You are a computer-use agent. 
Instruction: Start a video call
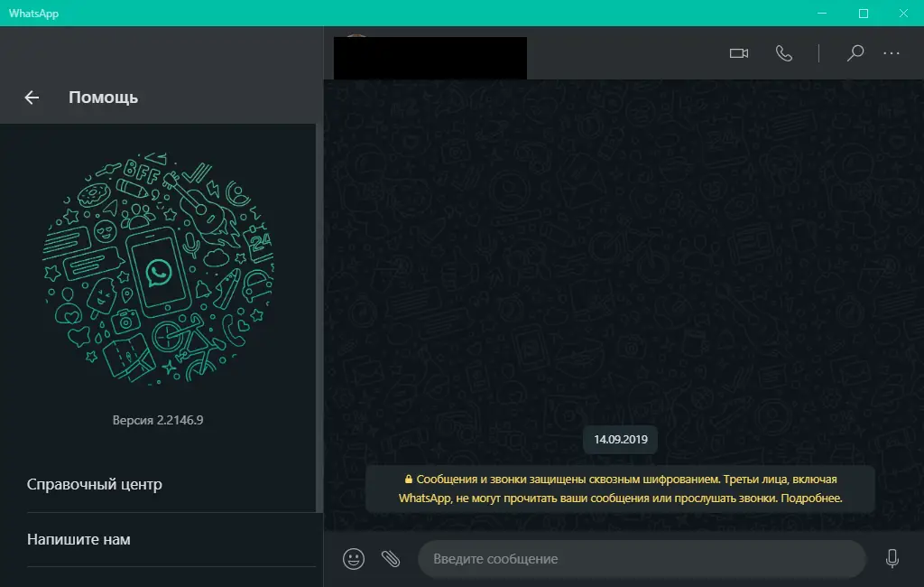(738, 53)
